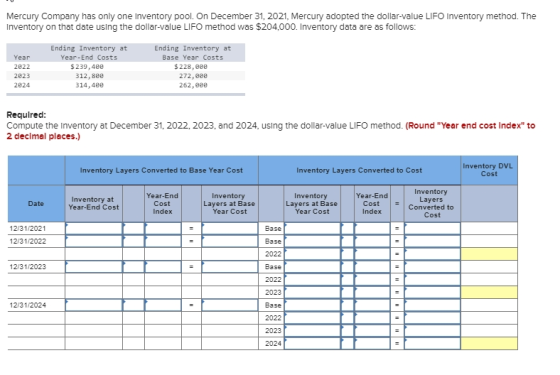Viewport: 560px width, 375px height.
Task: Click cost index field for 2023 layer under 12/31/2023
Action: [x=372, y=292]
